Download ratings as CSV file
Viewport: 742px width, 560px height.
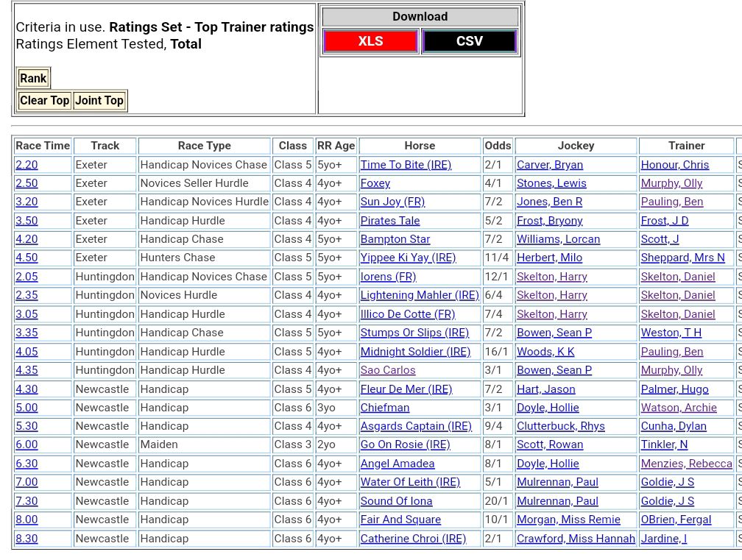pyautogui.click(x=469, y=41)
